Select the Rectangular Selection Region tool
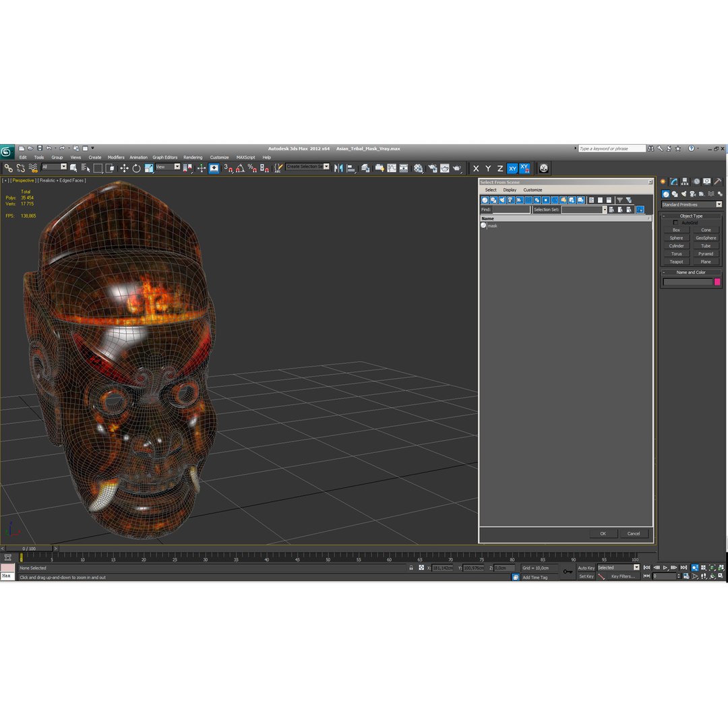Screen dimensions: 728x728 [x=98, y=168]
